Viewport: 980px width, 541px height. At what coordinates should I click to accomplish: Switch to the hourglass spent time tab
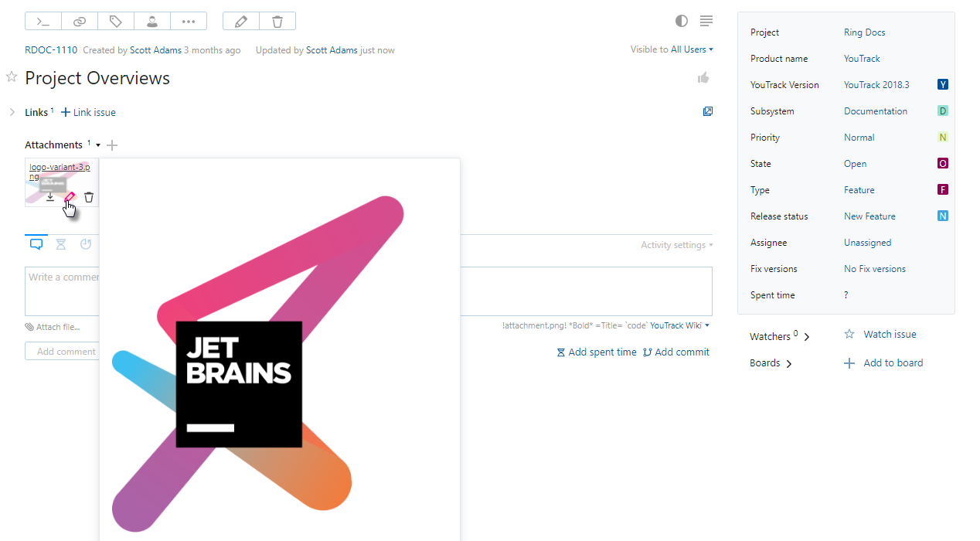(61, 244)
